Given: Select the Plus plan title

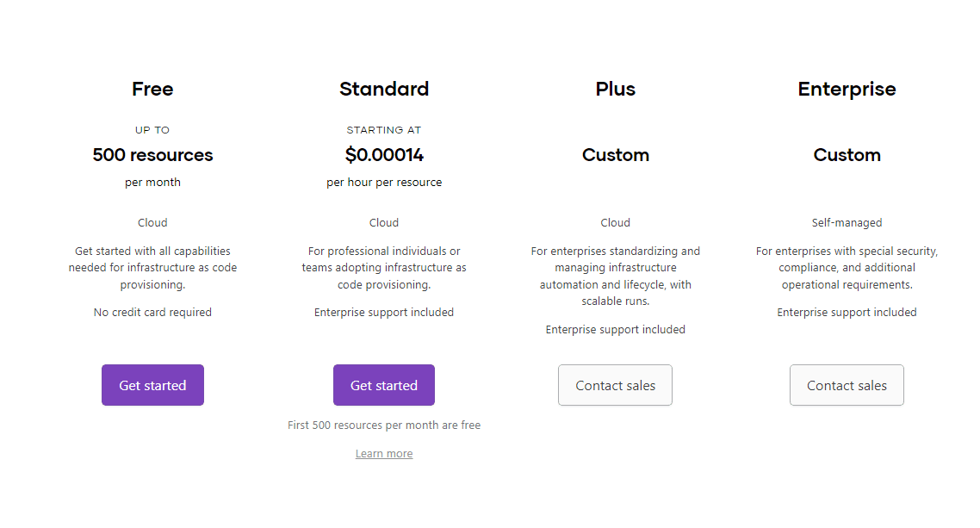Looking at the screenshot, I should point(615,89).
